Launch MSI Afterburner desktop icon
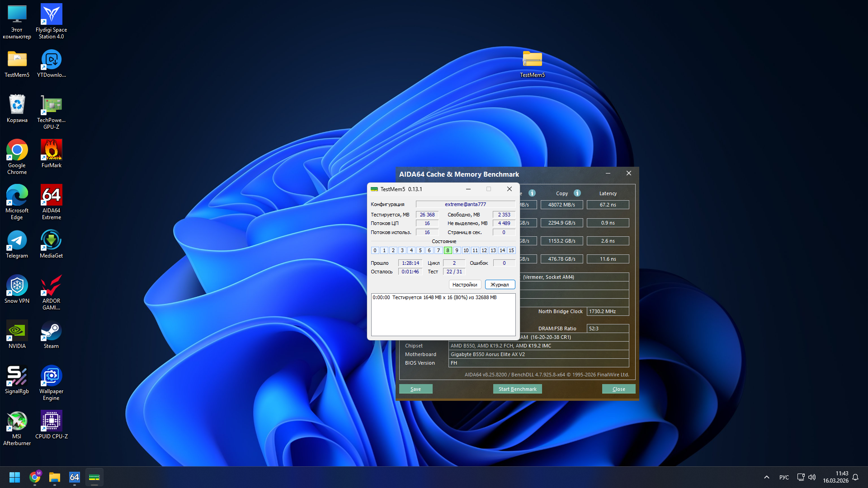 coord(17,422)
